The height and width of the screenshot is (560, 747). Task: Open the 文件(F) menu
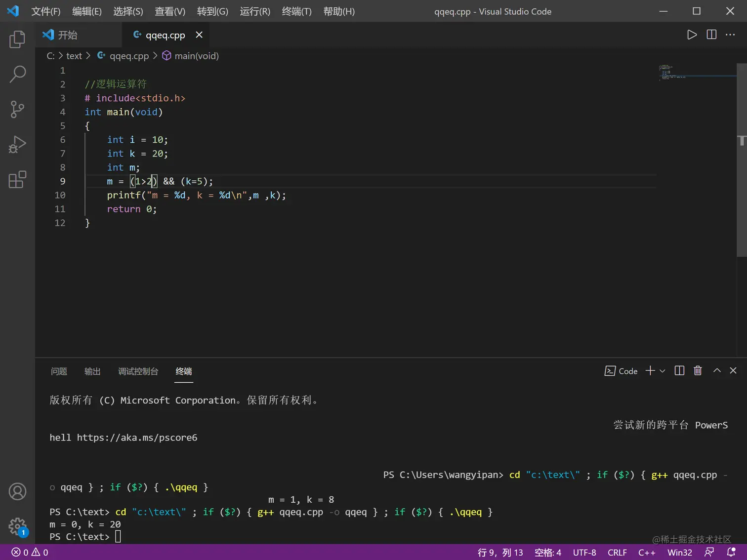[x=46, y=11]
